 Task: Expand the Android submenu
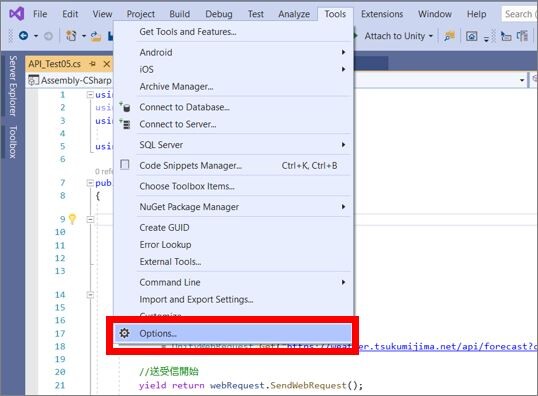tap(343, 52)
